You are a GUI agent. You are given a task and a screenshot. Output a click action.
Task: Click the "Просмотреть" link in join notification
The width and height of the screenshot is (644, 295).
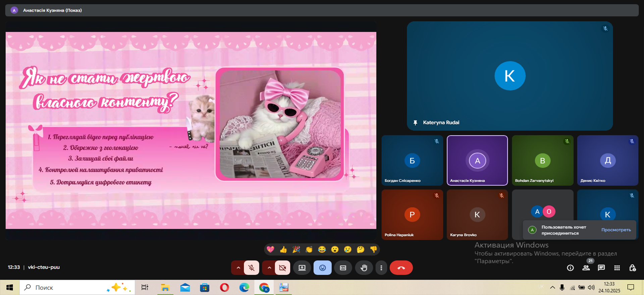616,230
